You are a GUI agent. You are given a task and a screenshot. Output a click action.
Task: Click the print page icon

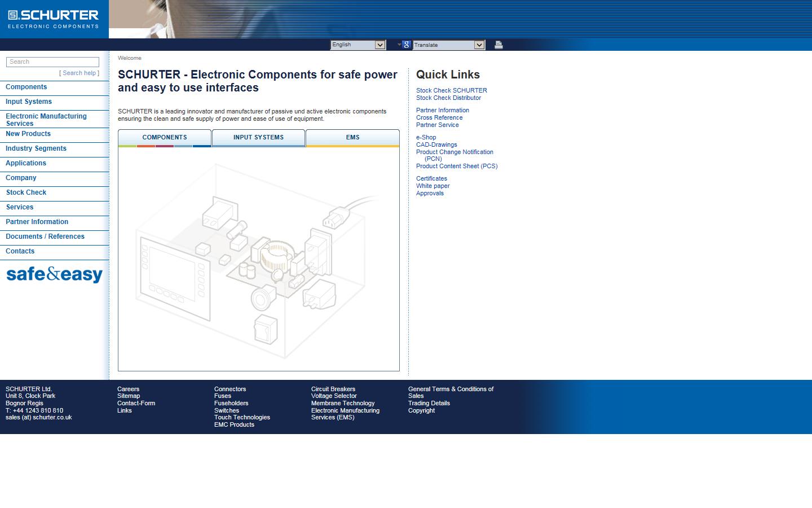498,45
